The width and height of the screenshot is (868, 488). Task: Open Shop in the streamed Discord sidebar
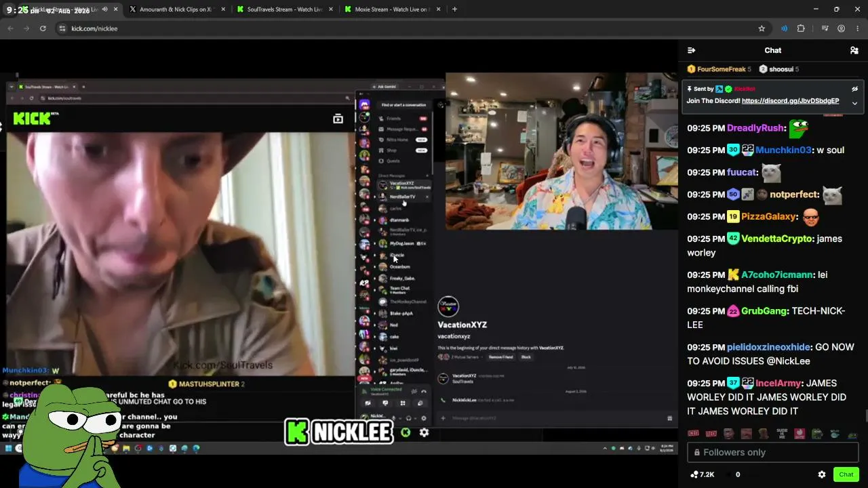403,150
